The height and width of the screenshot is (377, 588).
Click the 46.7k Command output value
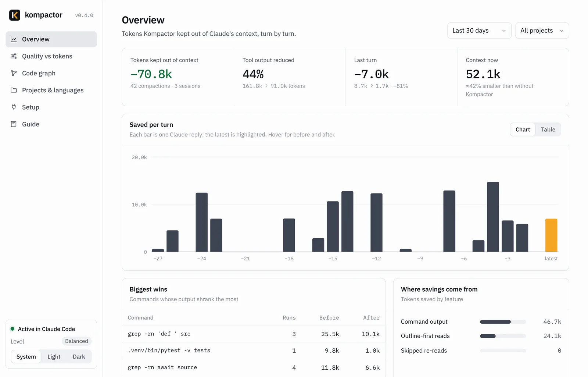pyautogui.click(x=552, y=322)
